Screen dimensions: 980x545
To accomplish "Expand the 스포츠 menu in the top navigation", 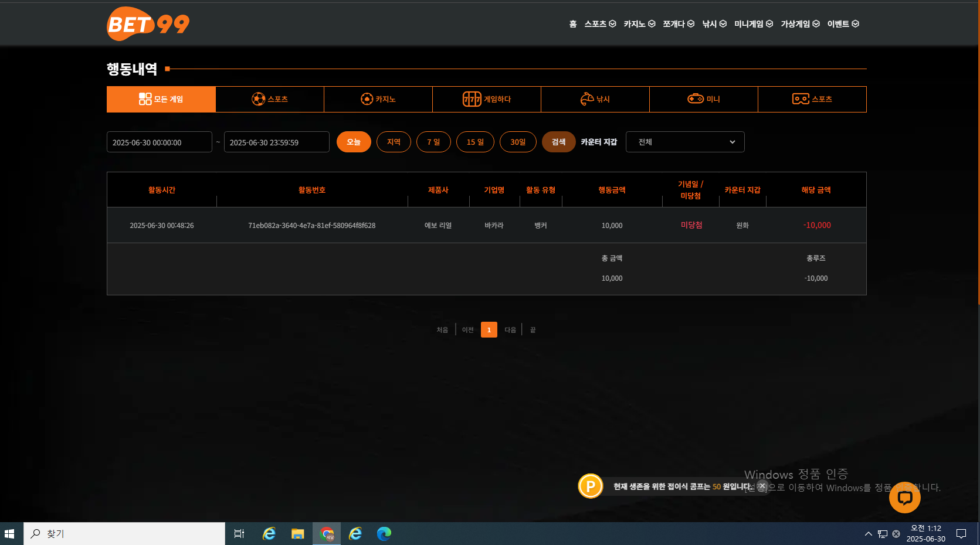I will click(600, 24).
